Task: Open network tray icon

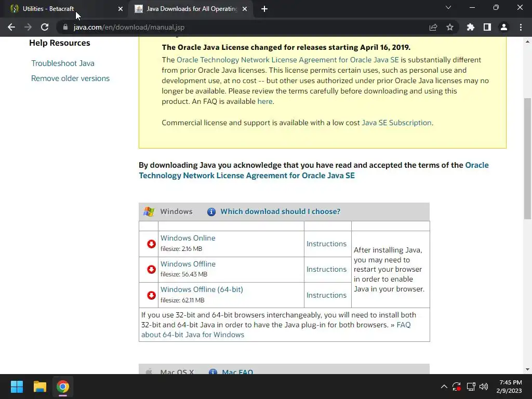Action: [471, 387]
